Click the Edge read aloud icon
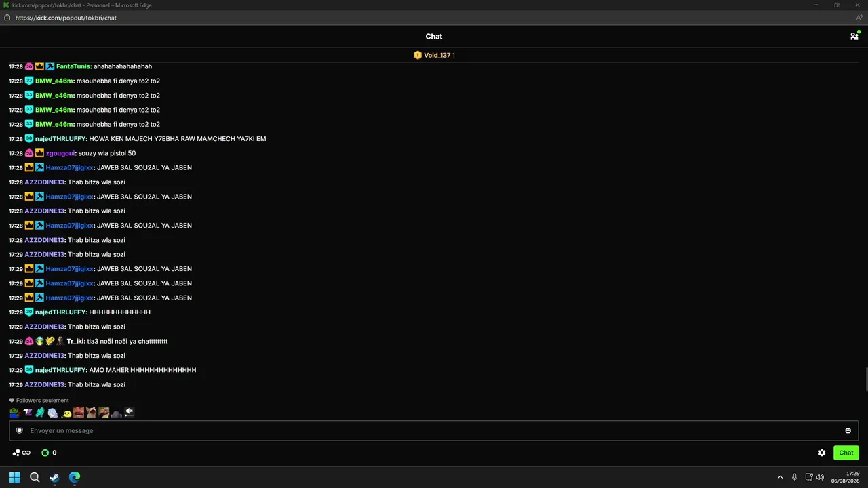The width and height of the screenshot is (868, 488). pyautogui.click(x=859, y=18)
